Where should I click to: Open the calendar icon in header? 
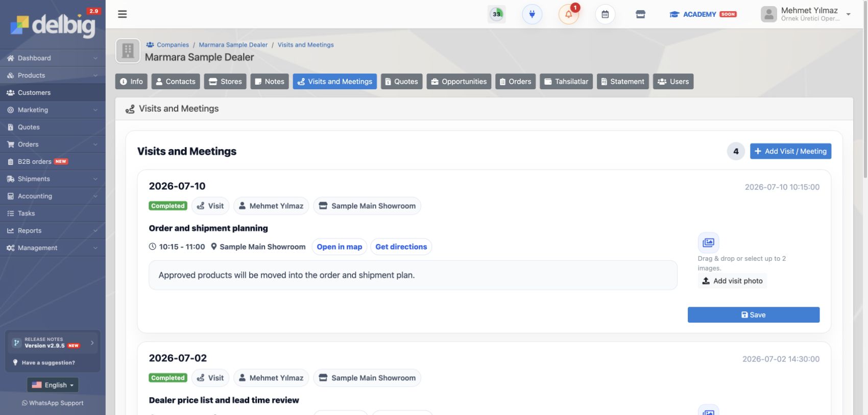[x=605, y=14]
